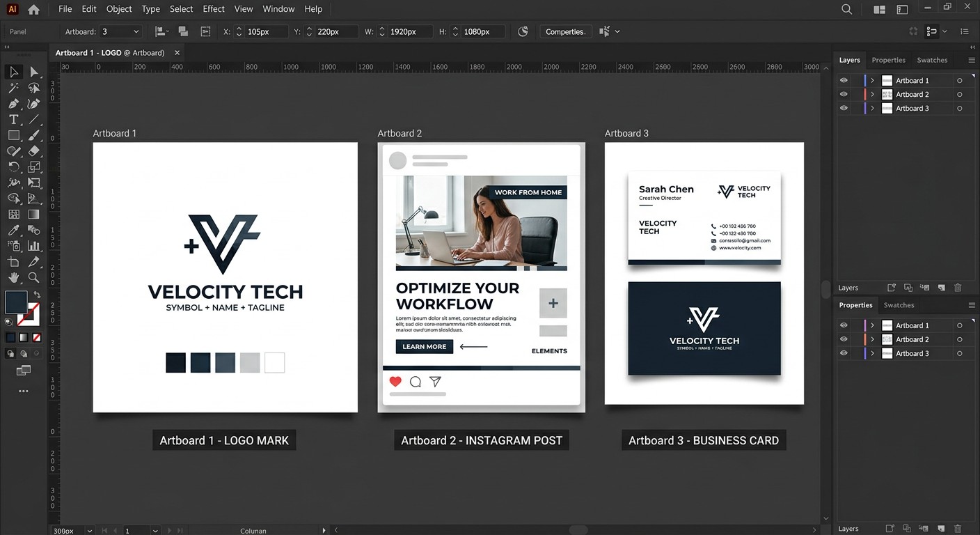Hide Artboard 2 layer in top Layers panel
This screenshot has height=535, width=980.
[844, 95]
